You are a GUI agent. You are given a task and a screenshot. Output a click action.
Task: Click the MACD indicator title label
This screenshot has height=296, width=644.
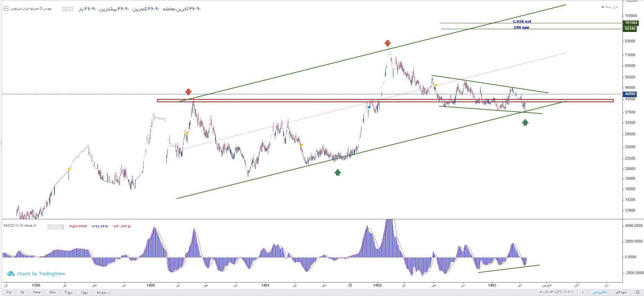click(20, 226)
